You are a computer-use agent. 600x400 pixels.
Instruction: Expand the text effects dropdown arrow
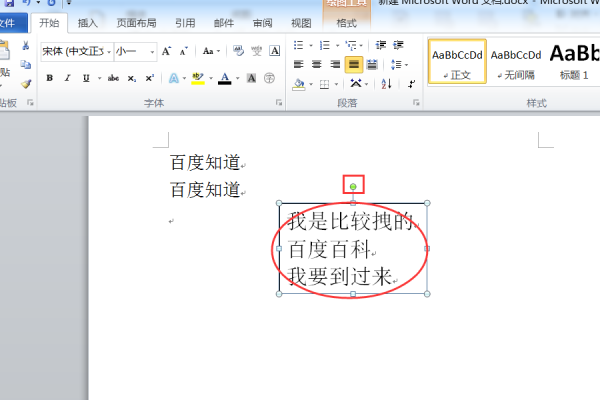[184, 78]
